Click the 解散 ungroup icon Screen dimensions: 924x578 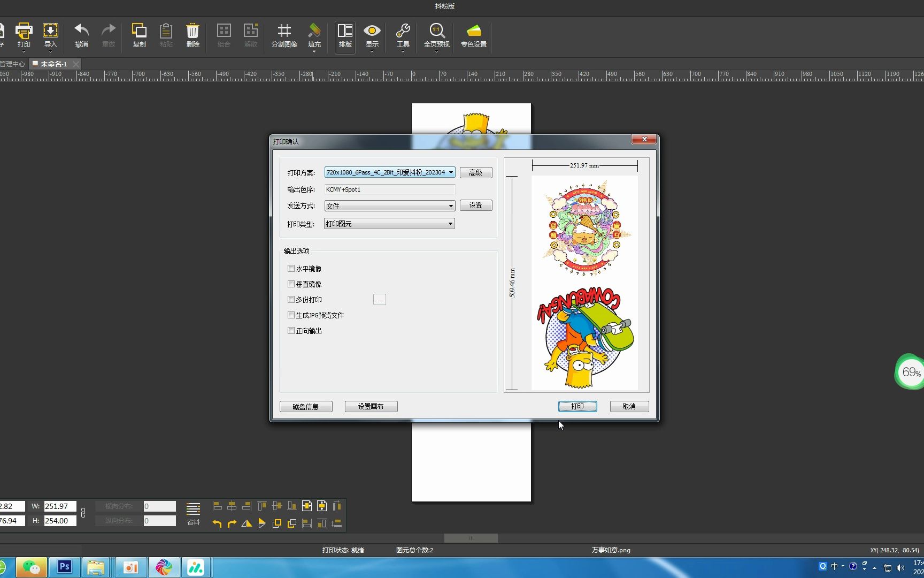click(x=251, y=31)
